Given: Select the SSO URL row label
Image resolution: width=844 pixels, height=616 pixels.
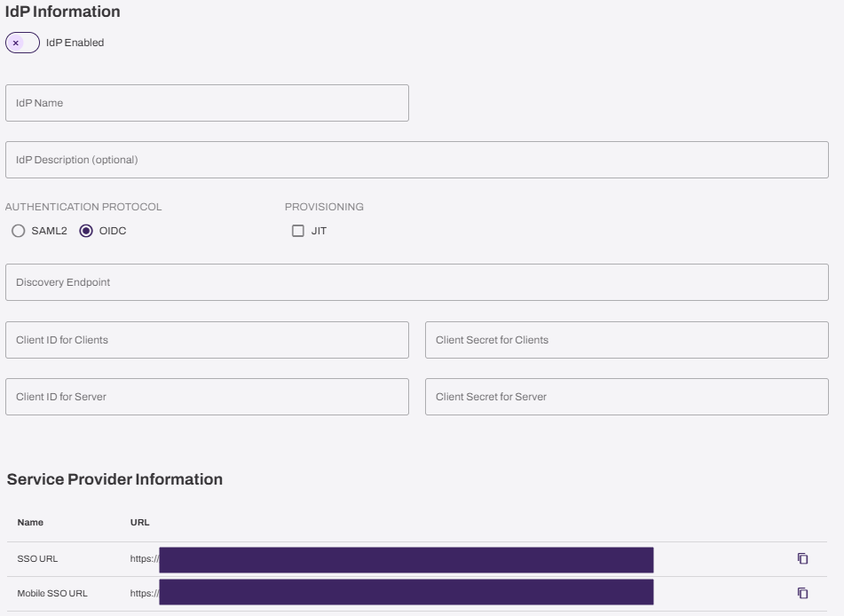Looking at the screenshot, I should click(37, 559).
